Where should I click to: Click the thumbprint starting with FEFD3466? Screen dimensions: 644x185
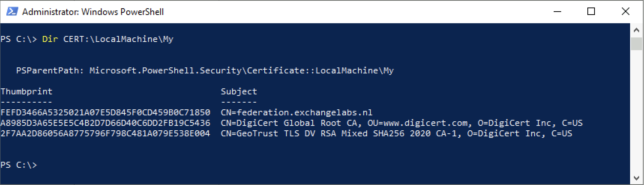(105, 112)
